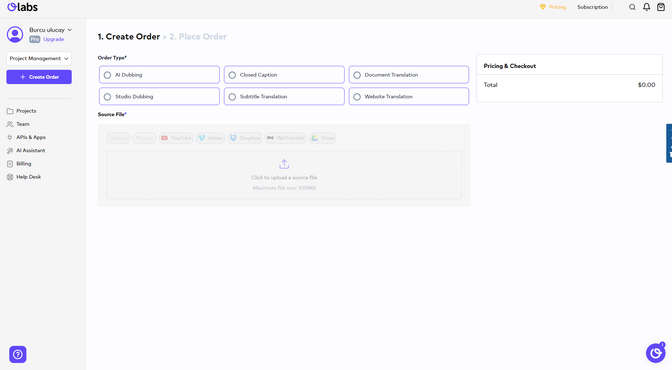Click the 1. Create Order step heading

[x=129, y=37]
